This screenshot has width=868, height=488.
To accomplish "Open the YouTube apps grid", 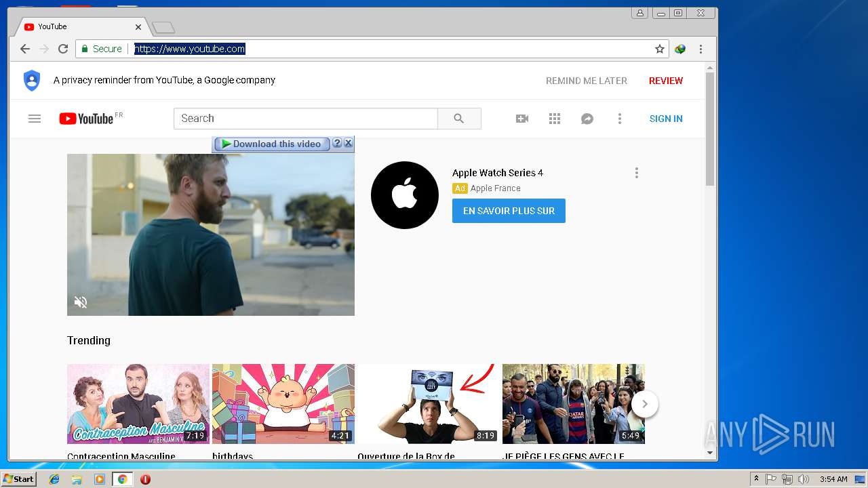I will click(555, 119).
